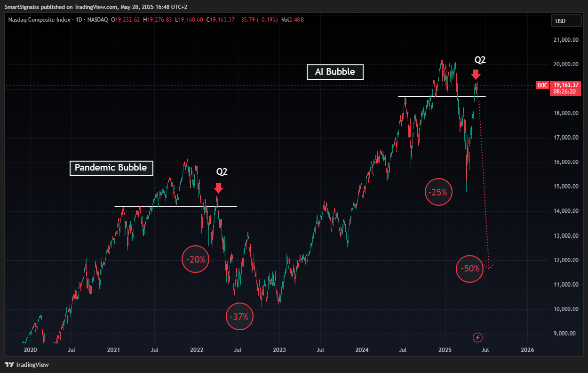Click the red arrow under AI Bubble Q2
The height and width of the screenshot is (373, 588).
[476, 74]
